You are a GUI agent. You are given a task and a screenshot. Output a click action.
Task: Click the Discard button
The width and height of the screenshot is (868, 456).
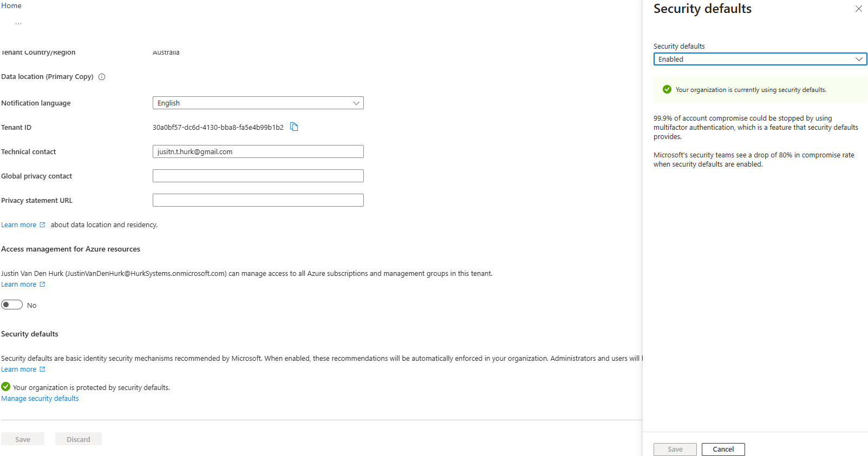(x=79, y=439)
